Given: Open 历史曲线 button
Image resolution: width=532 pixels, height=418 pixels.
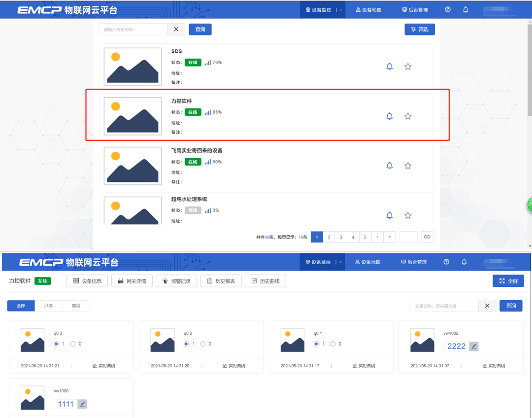Looking at the screenshot, I should coord(266,281).
